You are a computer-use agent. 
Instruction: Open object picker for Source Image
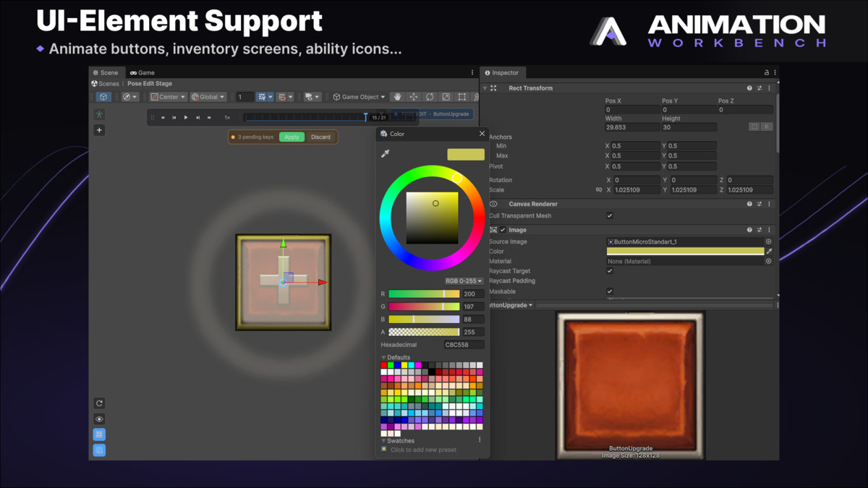pos(768,241)
